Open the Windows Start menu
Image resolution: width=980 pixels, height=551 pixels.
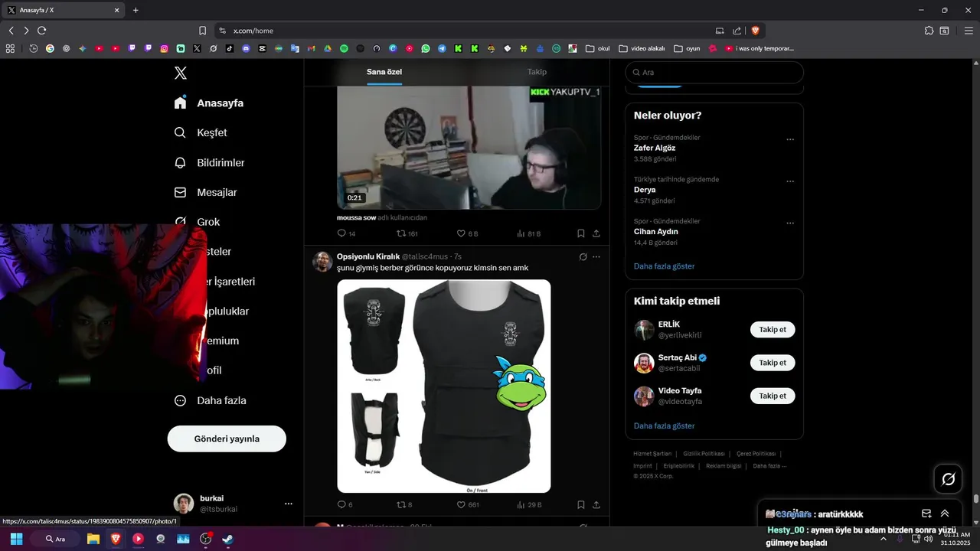point(16,539)
